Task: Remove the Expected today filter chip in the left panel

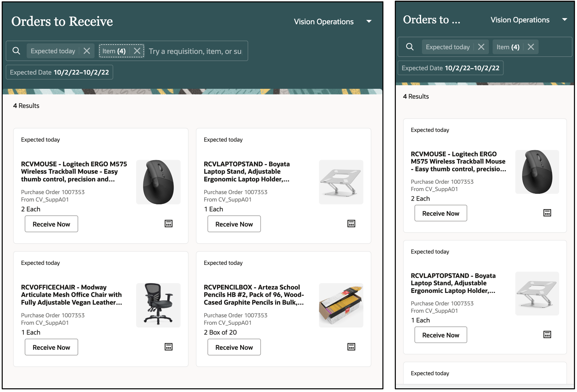Action: pyautogui.click(x=87, y=51)
